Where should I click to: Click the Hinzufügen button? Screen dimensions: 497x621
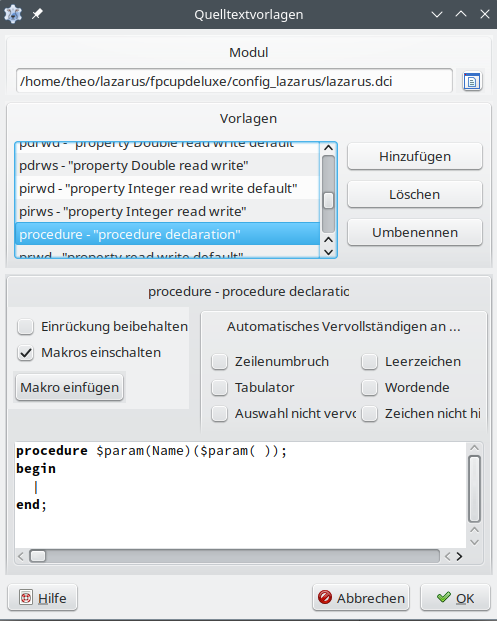click(415, 156)
